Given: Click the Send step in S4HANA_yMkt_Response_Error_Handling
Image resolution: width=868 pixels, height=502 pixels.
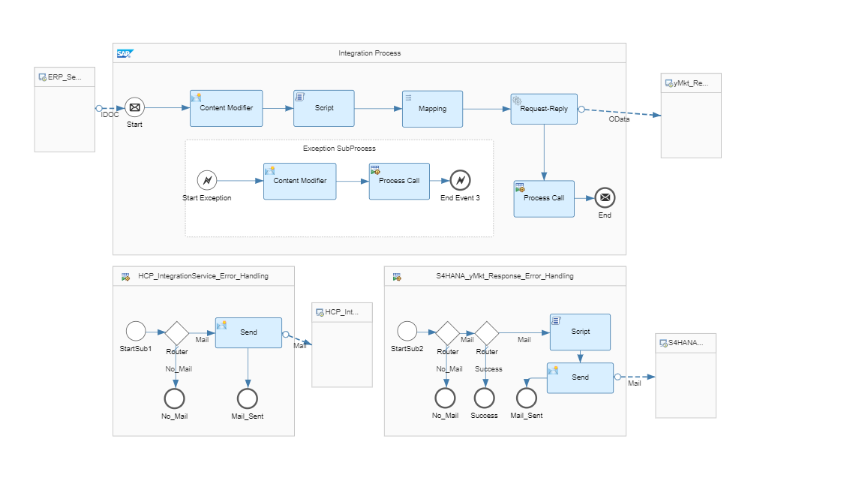Looking at the screenshot, I should 580,378.
